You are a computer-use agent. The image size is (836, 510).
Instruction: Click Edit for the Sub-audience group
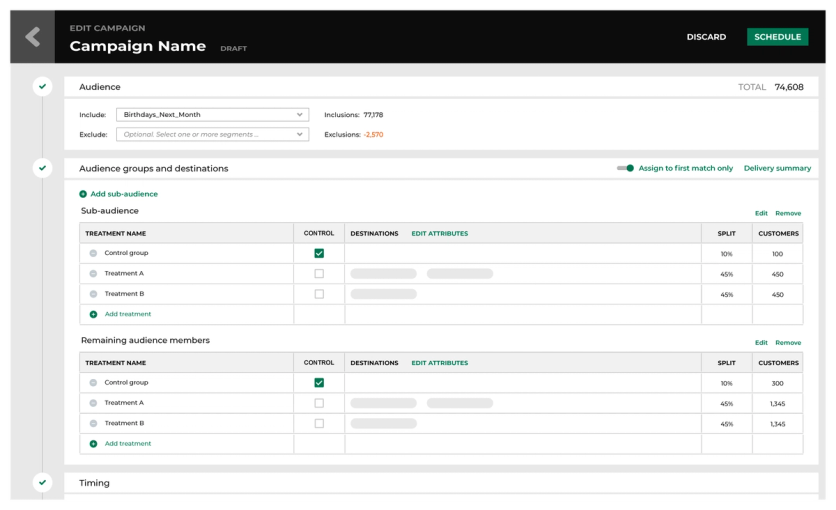[x=761, y=213]
